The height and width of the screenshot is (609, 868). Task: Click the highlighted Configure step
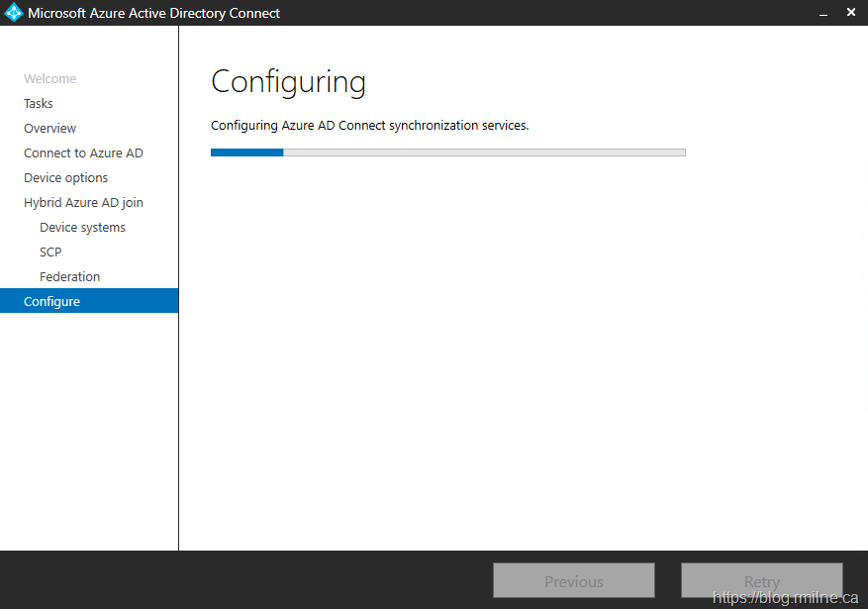coord(52,302)
